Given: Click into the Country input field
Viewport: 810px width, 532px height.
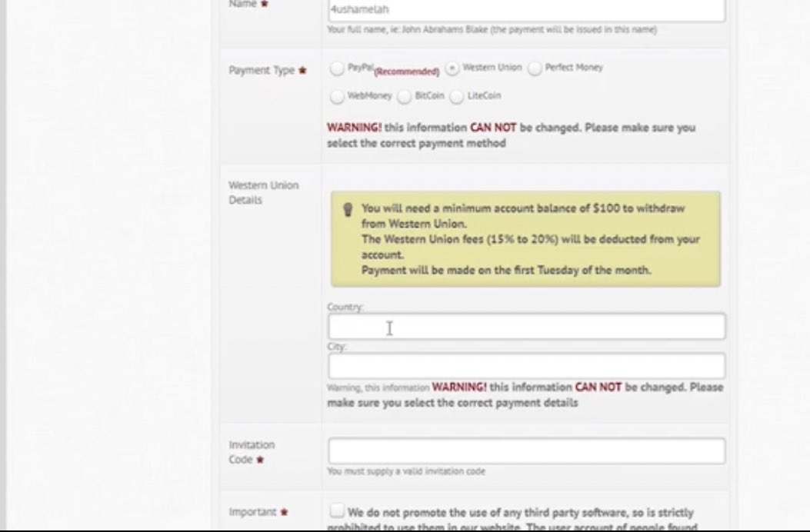Looking at the screenshot, I should (x=526, y=327).
